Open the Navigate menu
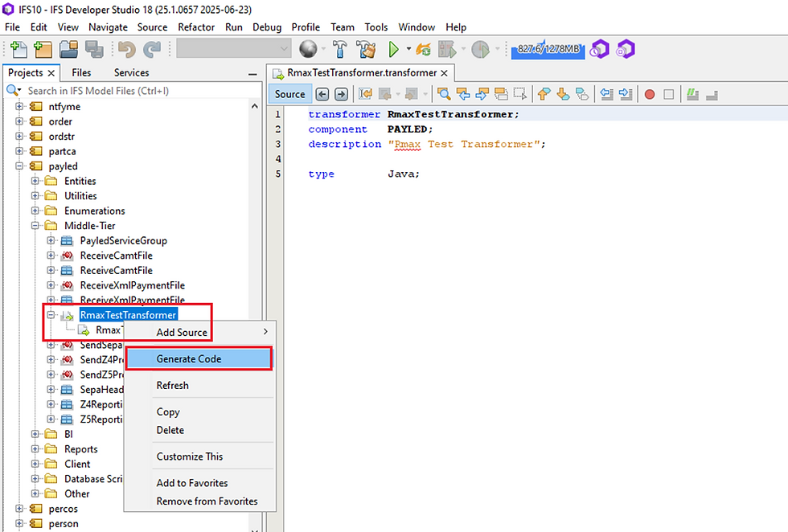 tap(108, 27)
